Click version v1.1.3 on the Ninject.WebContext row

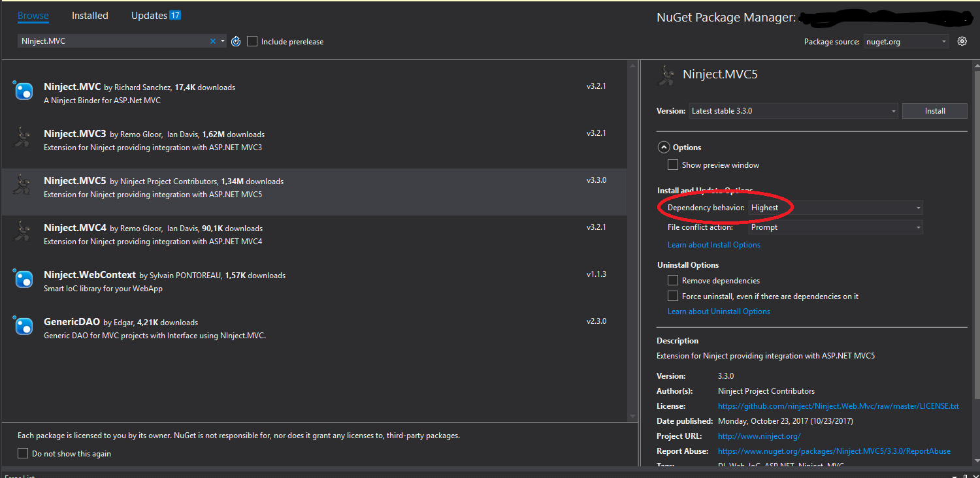(596, 274)
